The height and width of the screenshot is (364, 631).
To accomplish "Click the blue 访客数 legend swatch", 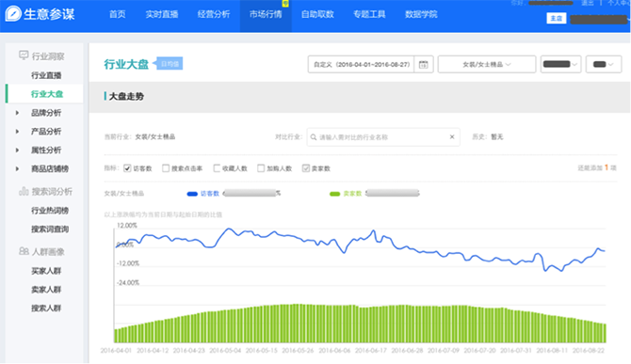I will click(x=192, y=194).
